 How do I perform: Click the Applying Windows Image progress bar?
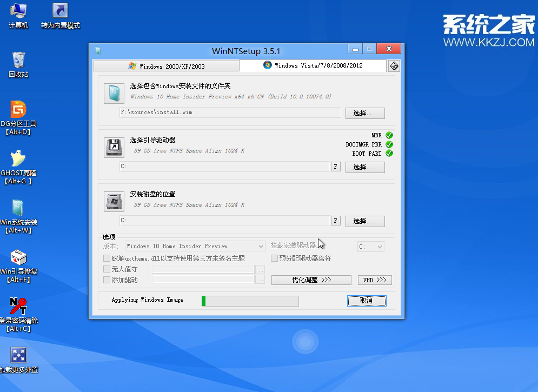click(250, 301)
